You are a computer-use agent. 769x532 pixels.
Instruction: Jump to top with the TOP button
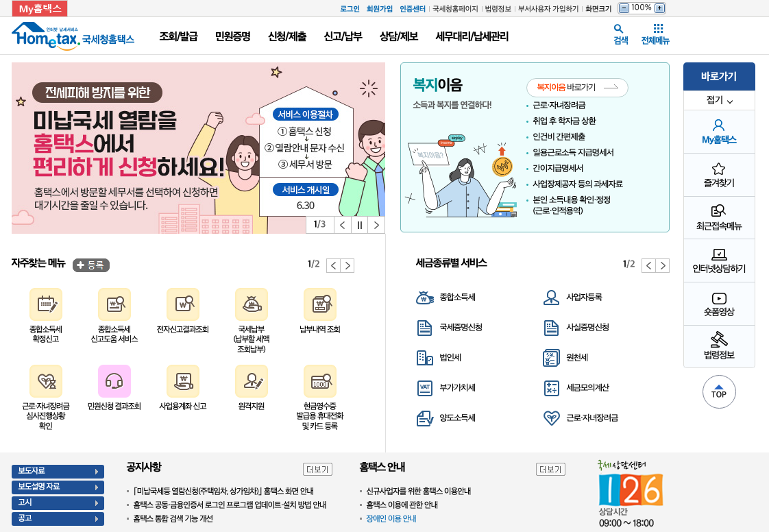click(x=719, y=391)
